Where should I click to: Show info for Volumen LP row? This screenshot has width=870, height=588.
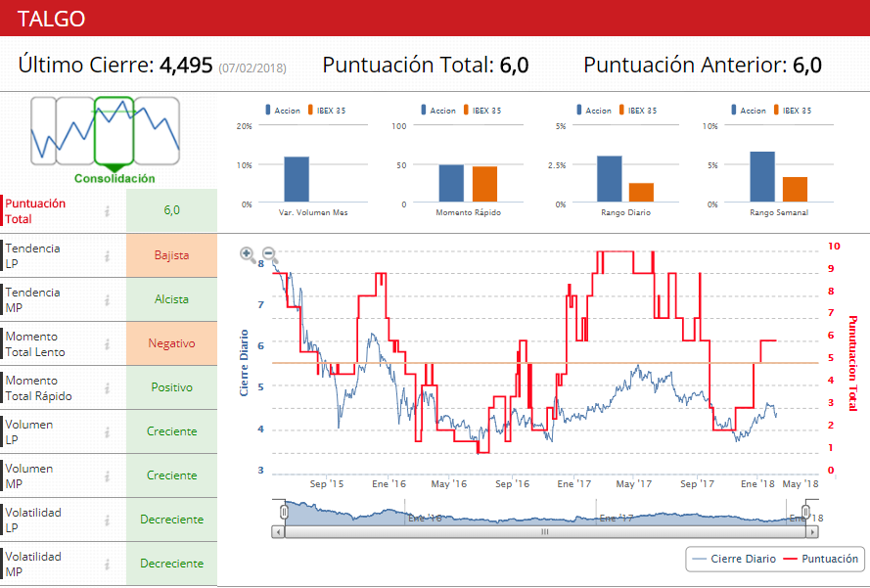109,432
